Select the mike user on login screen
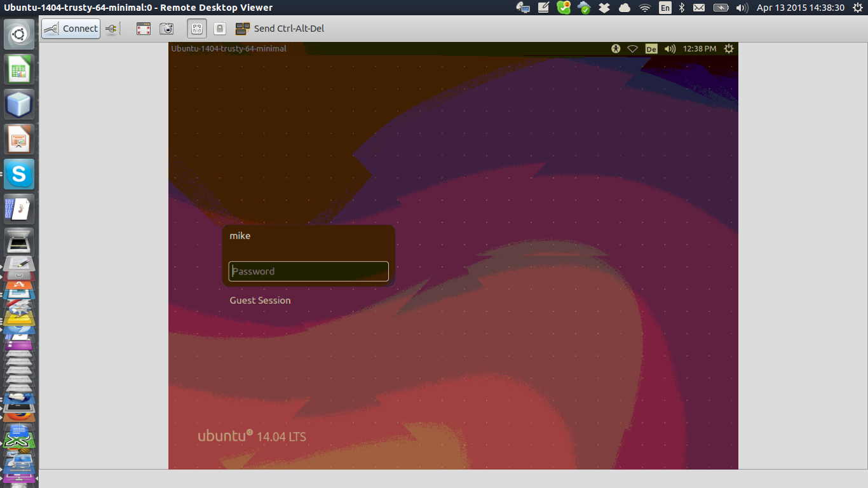The height and width of the screenshot is (488, 868). (240, 236)
